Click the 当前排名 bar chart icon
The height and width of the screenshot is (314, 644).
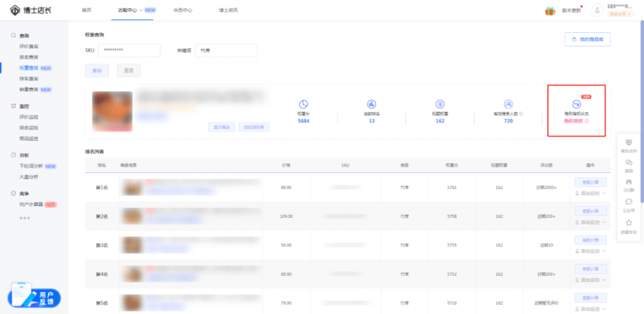point(372,105)
